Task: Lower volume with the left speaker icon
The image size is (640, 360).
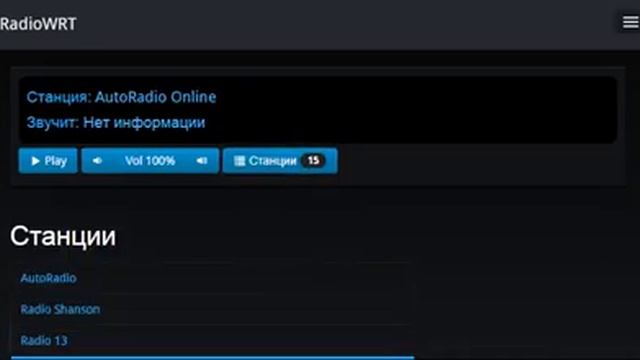Action: click(x=97, y=161)
